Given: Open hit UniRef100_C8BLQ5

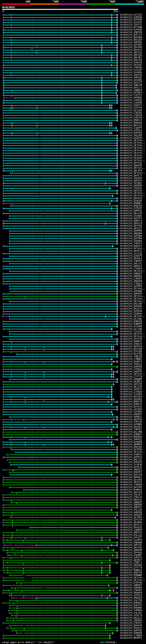Looking at the screenshot, I should [x=131, y=357].
